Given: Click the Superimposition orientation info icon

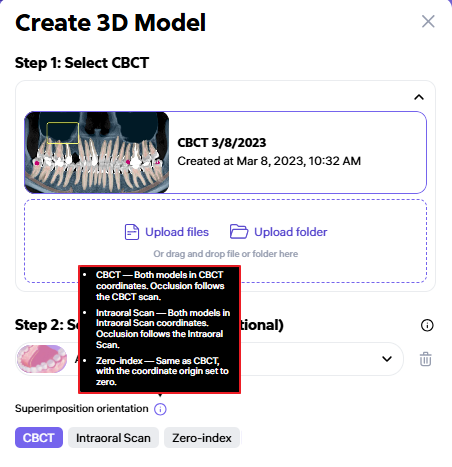Looking at the screenshot, I should (x=160, y=409).
